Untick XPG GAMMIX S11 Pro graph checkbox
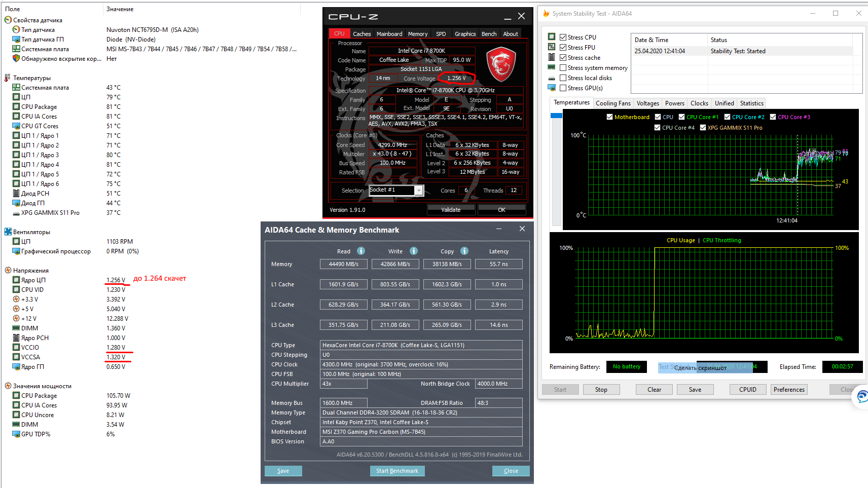The width and height of the screenshot is (868, 488). [703, 128]
